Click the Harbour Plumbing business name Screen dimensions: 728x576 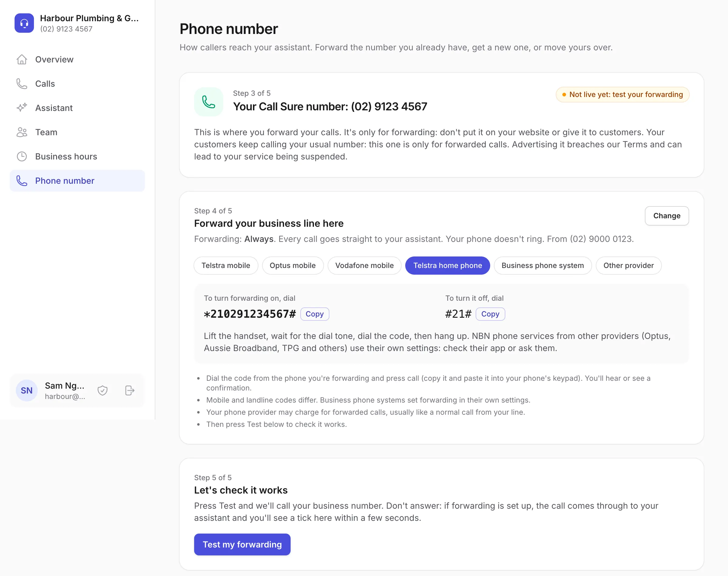coord(89,18)
